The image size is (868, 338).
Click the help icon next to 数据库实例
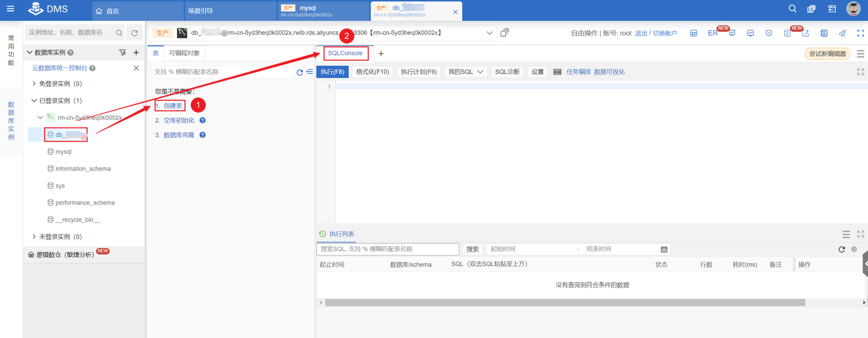click(x=70, y=53)
